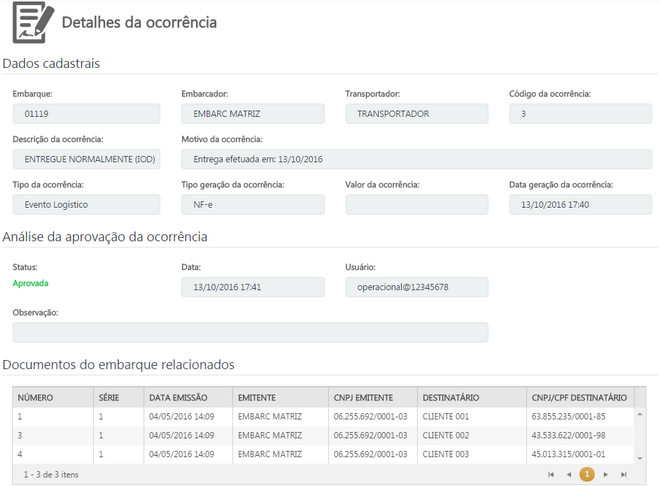660x486 pixels.
Task: Click the NÚMERO column header
Action: tap(53, 398)
